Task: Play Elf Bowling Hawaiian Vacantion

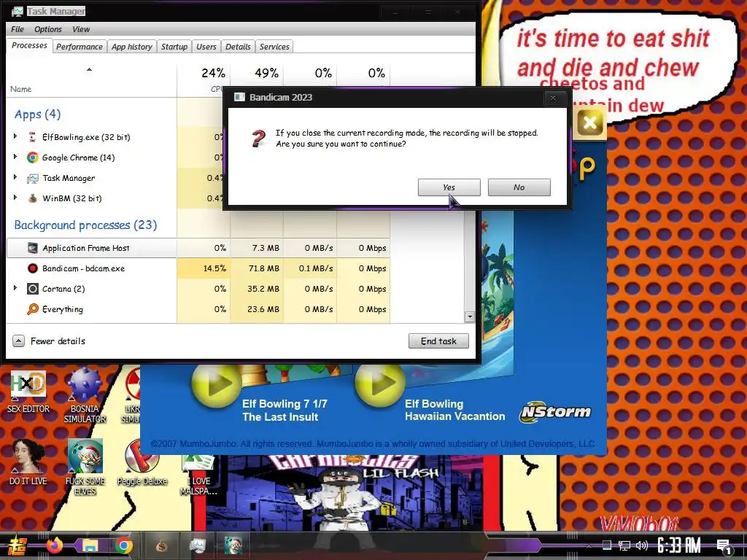Action: click(x=379, y=382)
